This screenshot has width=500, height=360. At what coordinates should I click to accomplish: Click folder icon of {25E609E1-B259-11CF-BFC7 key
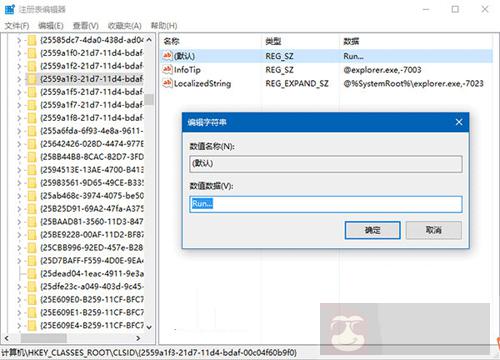pyautogui.click(x=32, y=313)
